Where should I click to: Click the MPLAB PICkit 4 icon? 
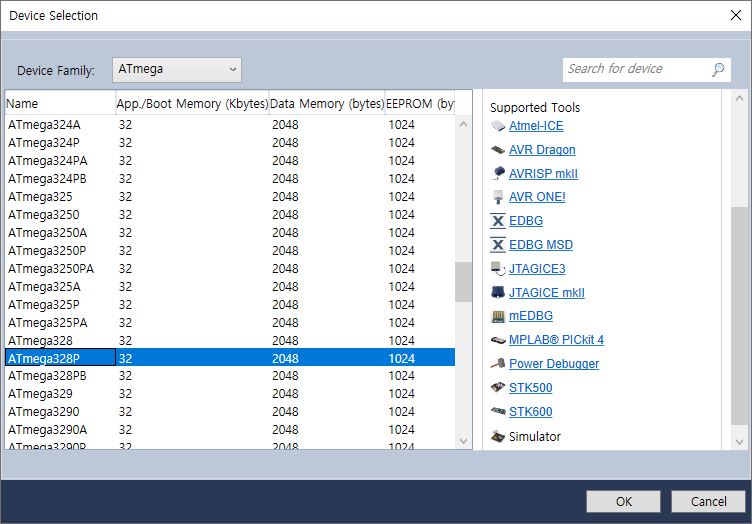[x=498, y=340]
